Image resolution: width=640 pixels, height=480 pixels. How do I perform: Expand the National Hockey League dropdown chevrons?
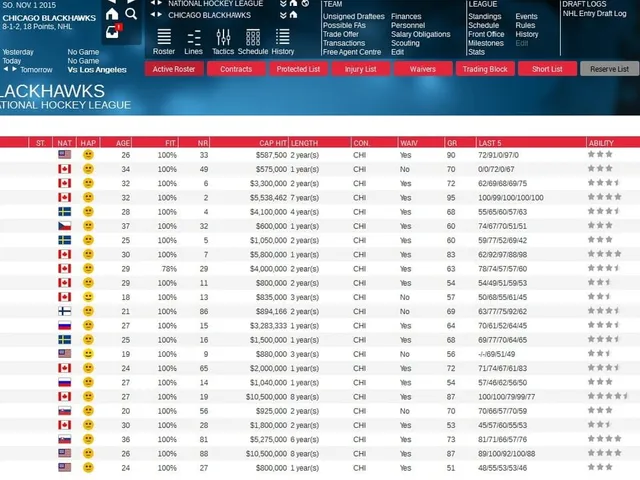click(x=283, y=3)
